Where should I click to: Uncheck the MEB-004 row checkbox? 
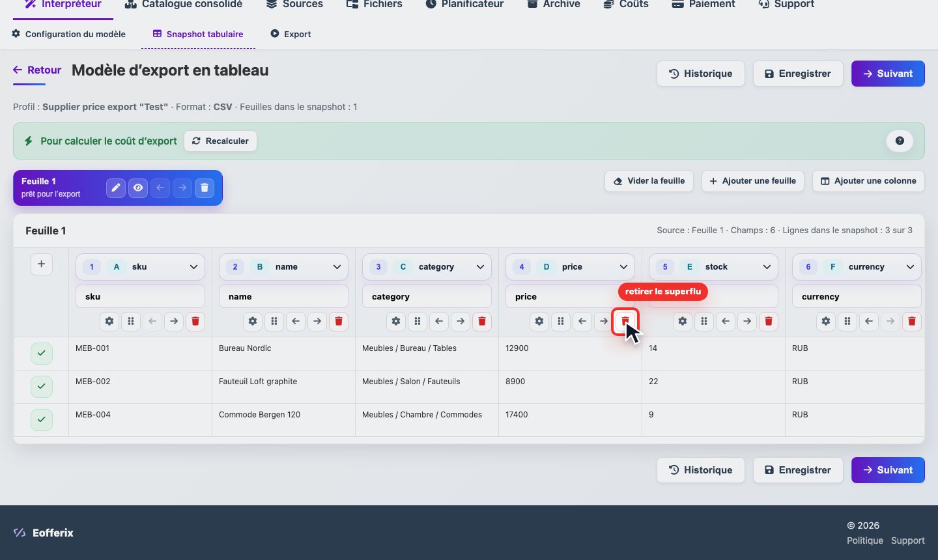41,419
